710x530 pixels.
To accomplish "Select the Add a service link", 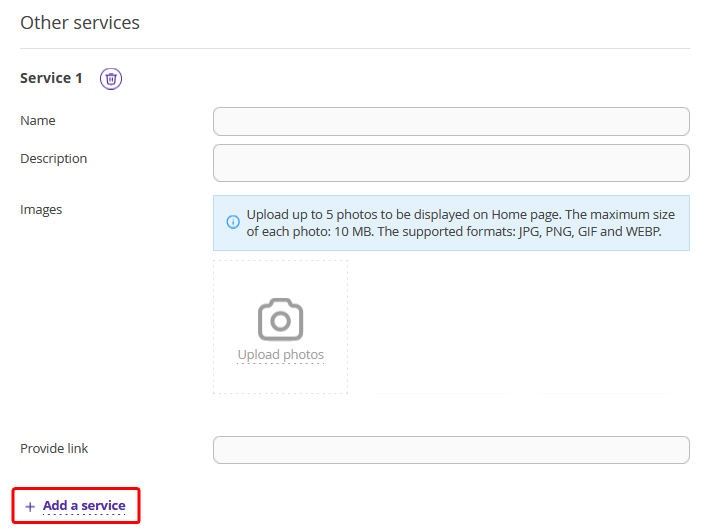I will click(x=84, y=506).
